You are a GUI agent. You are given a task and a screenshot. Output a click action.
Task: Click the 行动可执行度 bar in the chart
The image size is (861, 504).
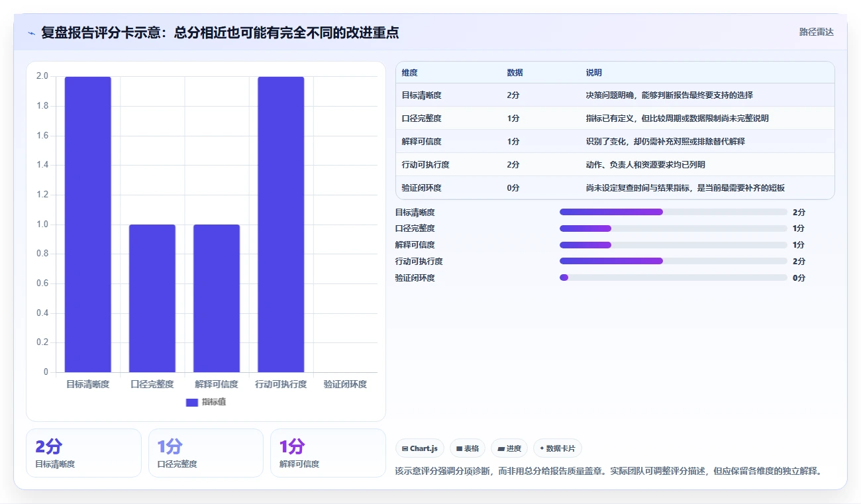281,225
